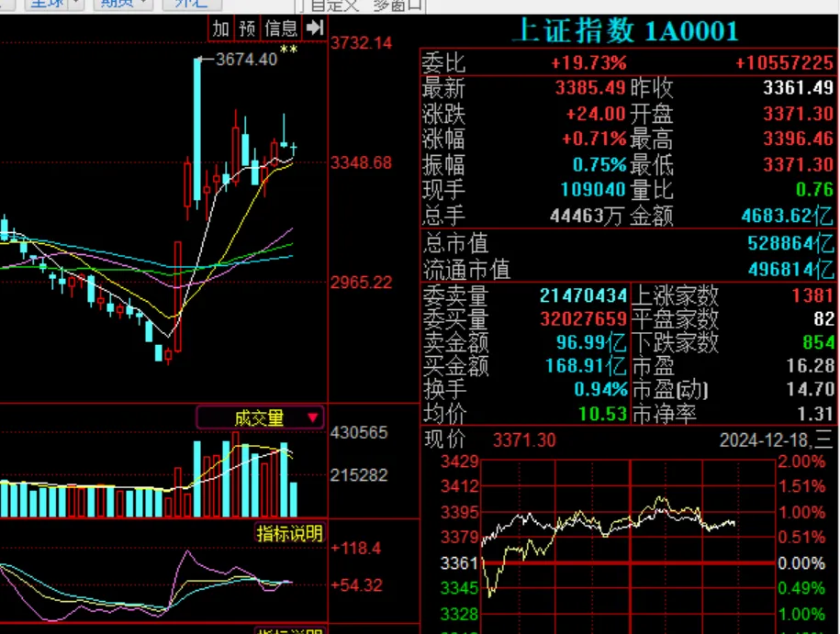The height and width of the screenshot is (634, 840).
Task: Click the yellow ** marker on chart
Action: [288, 50]
